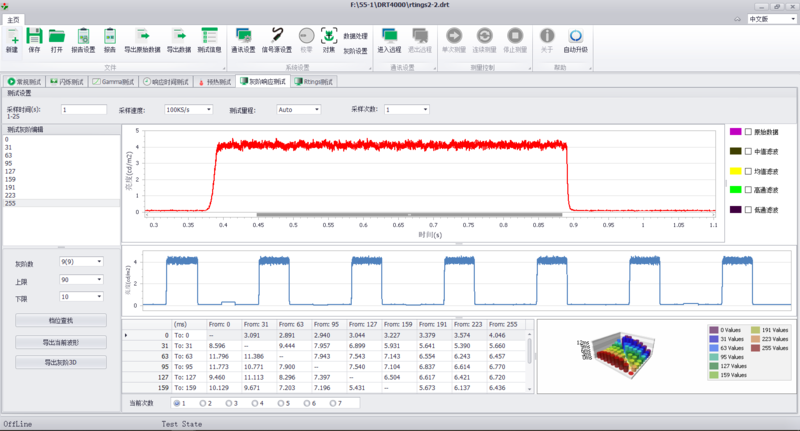Select current count radio button 7
Image resolution: width=800 pixels, height=431 pixels.
coord(333,403)
